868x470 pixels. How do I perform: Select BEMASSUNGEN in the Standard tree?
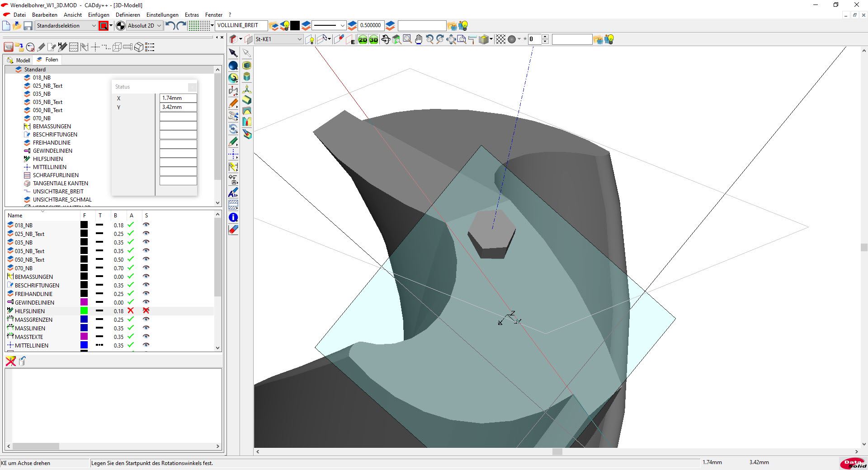click(x=52, y=127)
